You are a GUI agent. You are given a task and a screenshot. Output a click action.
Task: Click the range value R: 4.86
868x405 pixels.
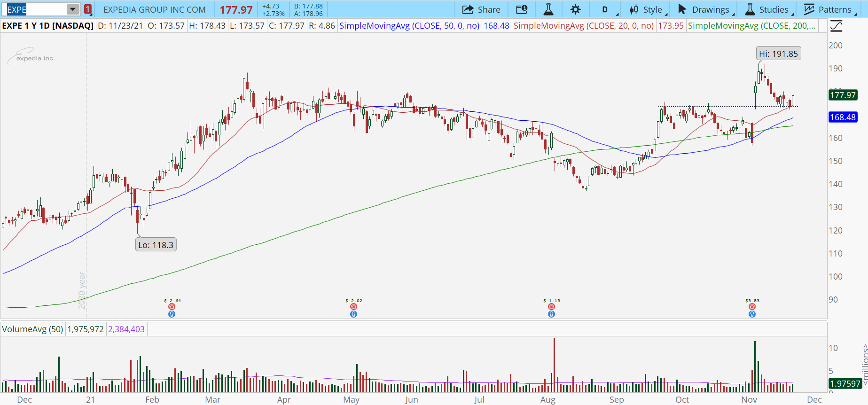(322, 26)
